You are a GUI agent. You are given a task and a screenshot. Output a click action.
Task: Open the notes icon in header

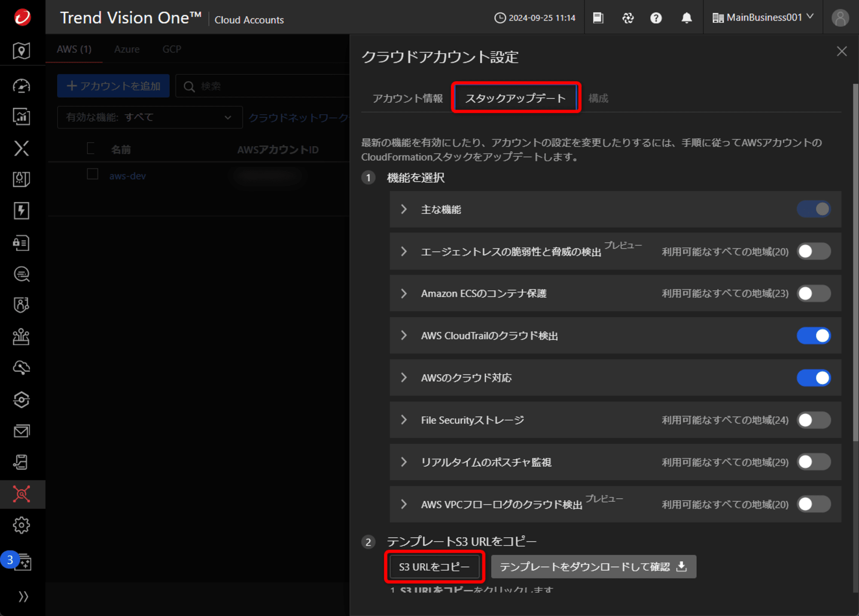(x=598, y=18)
